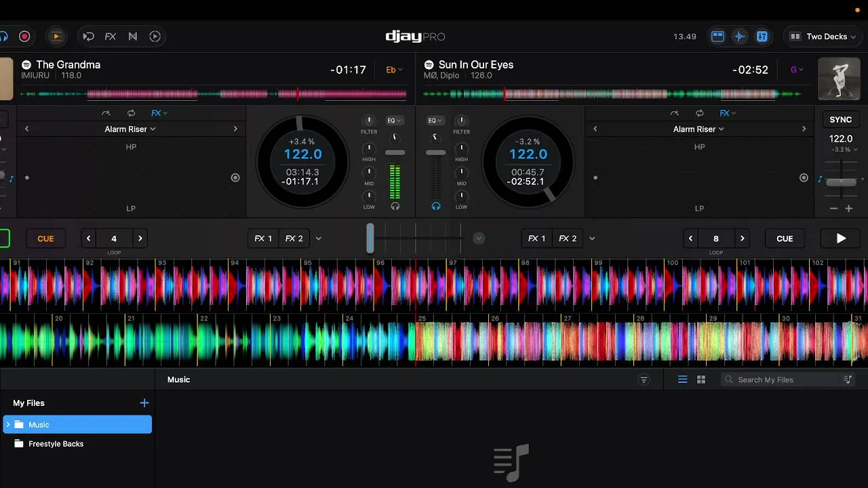Expand the chevron after right deck FX 2
The width and height of the screenshot is (868, 488).
click(x=592, y=239)
